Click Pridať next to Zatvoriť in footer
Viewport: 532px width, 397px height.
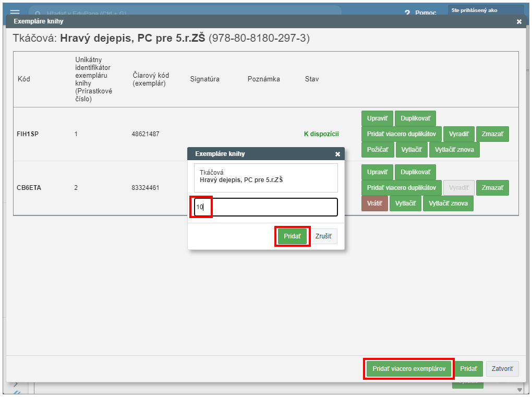click(x=468, y=369)
